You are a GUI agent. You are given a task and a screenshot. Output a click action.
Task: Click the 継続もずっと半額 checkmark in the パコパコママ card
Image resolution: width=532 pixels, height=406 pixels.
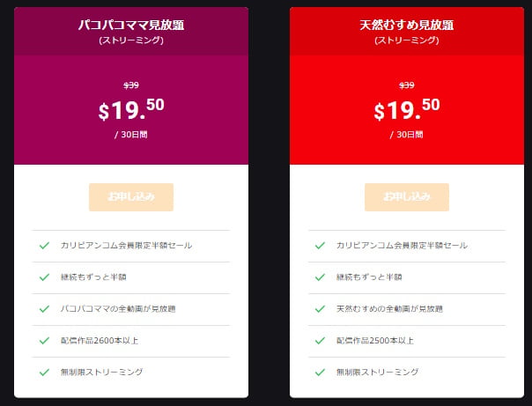44,277
